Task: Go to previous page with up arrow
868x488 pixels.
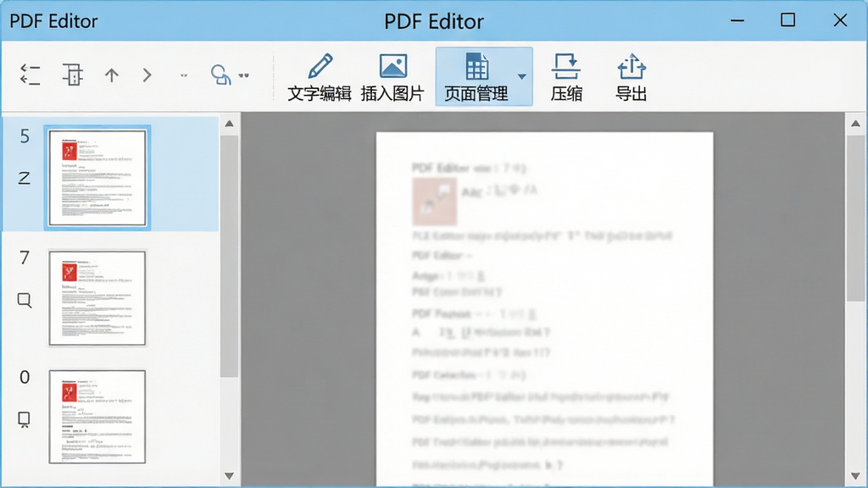Action: tap(112, 75)
